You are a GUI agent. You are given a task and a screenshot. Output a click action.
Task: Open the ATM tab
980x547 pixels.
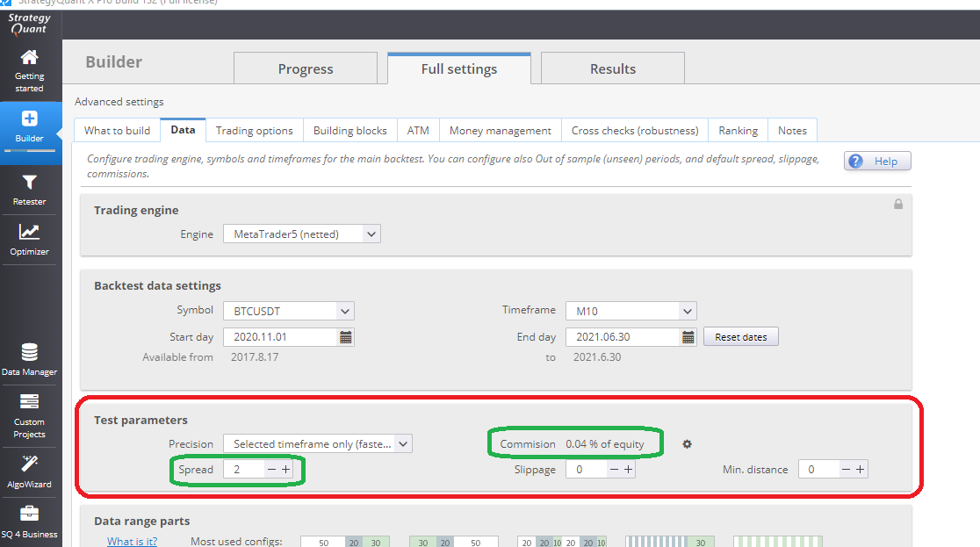418,130
